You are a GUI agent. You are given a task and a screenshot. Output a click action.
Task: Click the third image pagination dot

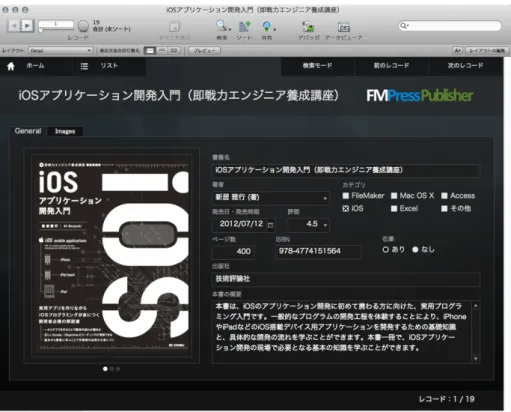coord(118,369)
